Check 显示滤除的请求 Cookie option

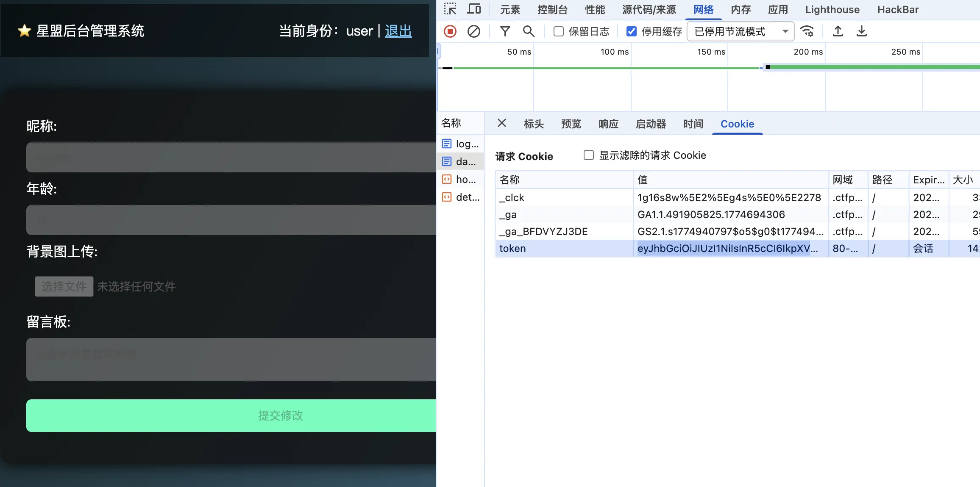589,155
